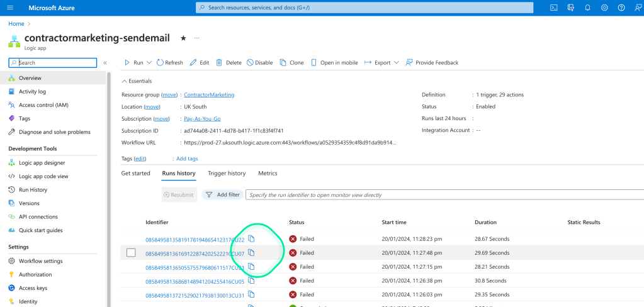This screenshot has width=644, height=307.
Task: Favorite the logic app with the star icon
Action: coord(183,38)
